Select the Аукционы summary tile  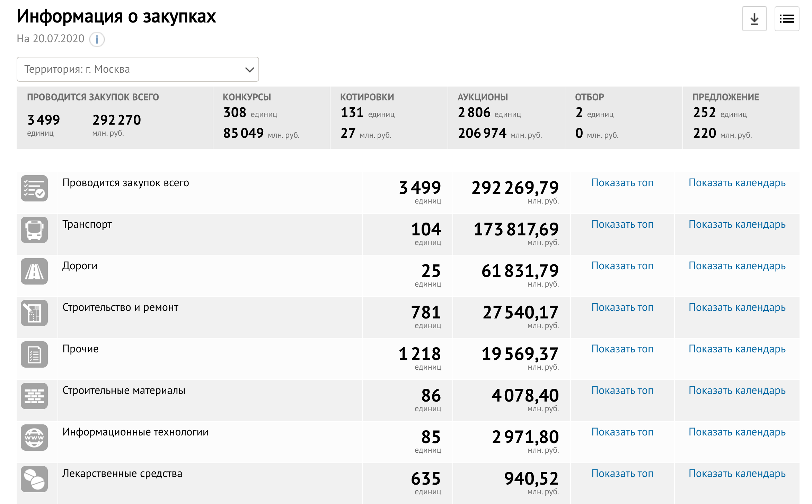point(506,118)
